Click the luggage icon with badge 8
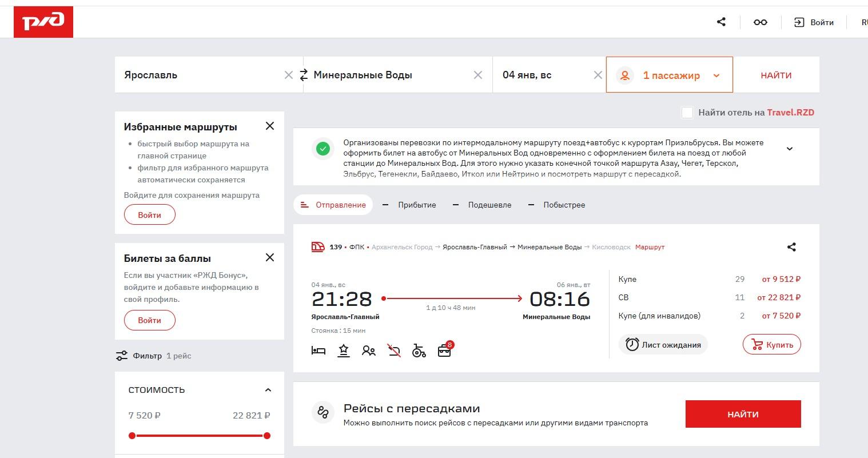This screenshot has width=868, height=458. (445, 350)
